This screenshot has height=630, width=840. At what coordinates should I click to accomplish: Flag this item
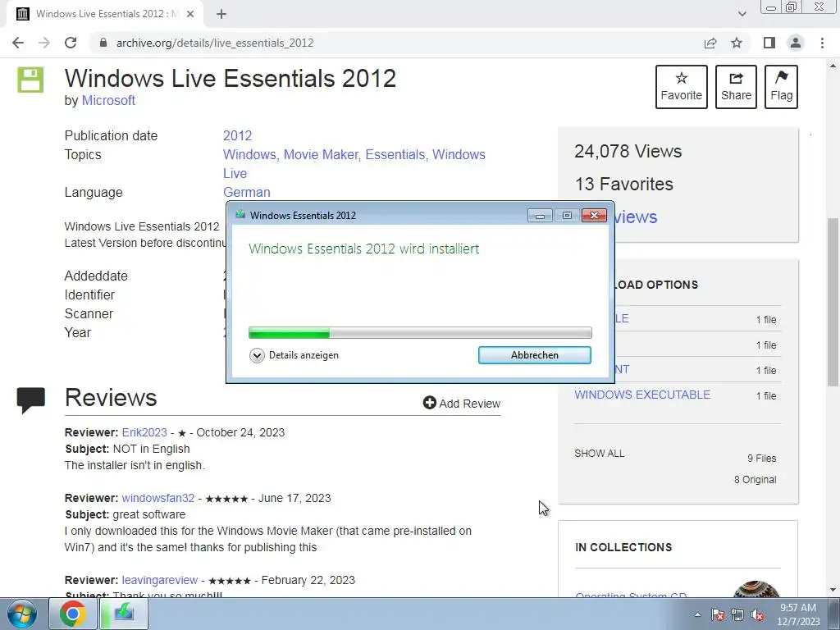pyautogui.click(x=781, y=87)
